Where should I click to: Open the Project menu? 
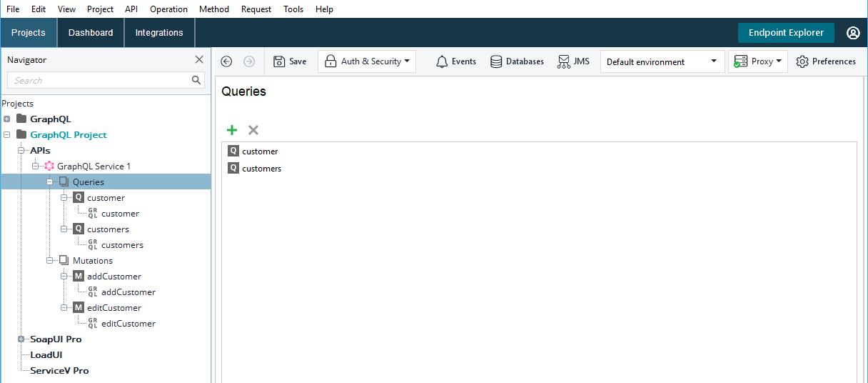(x=100, y=9)
